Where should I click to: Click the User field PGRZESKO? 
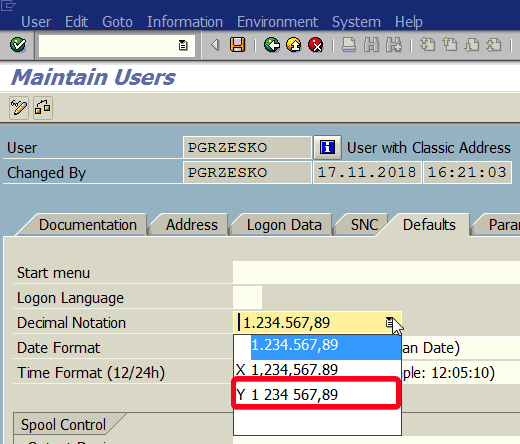pos(247,147)
